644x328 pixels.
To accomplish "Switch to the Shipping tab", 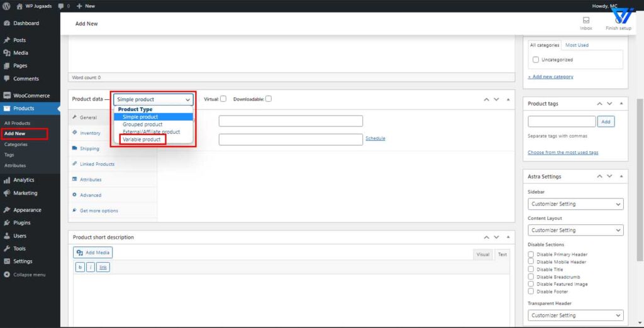I will point(89,149).
